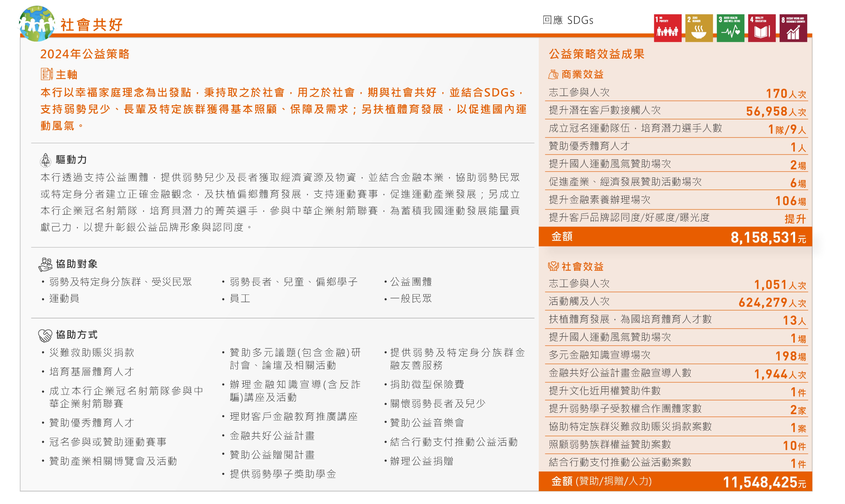Click the 170人次 volunteer value
Viewport: 845px width, 504px height.
click(786, 93)
